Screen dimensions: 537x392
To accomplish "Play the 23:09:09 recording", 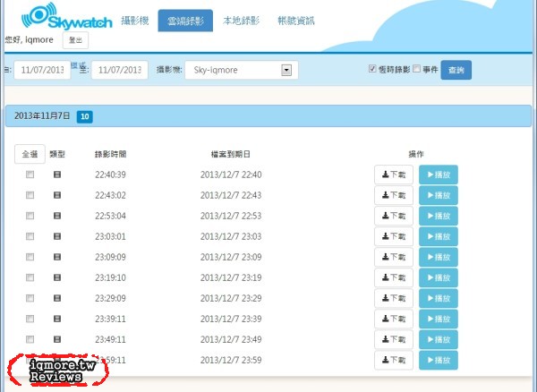I will tap(439, 257).
